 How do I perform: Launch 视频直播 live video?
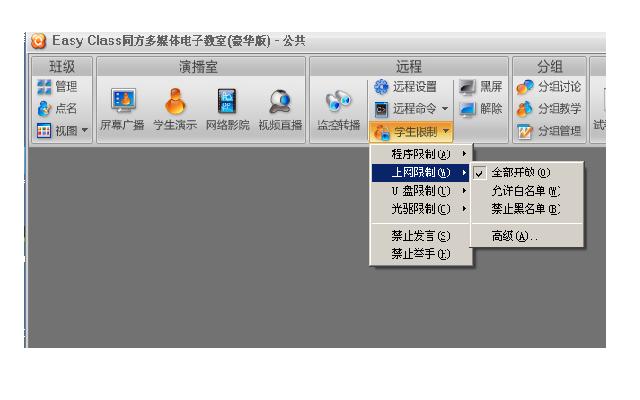tap(281, 103)
